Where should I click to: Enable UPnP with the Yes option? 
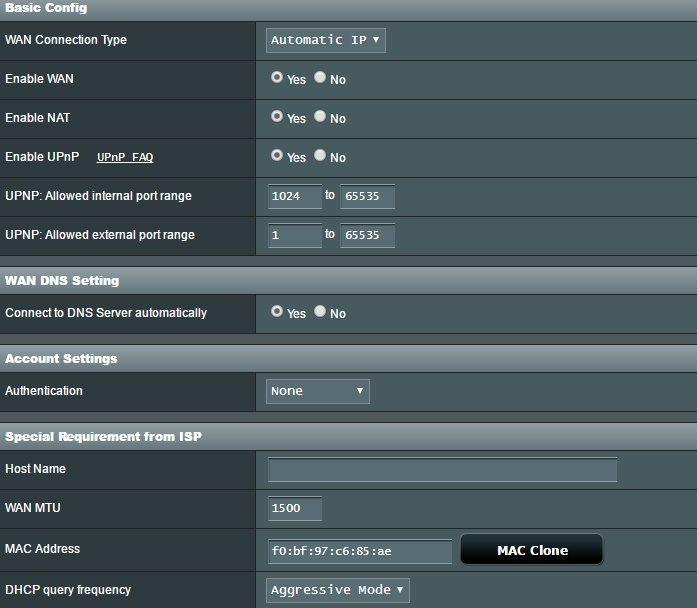[x=277, y=156]
